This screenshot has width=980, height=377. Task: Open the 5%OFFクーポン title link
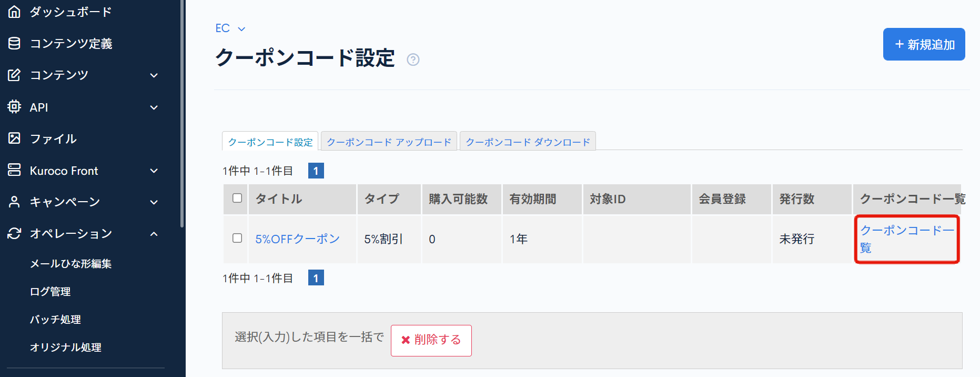[x=297, y=239]
